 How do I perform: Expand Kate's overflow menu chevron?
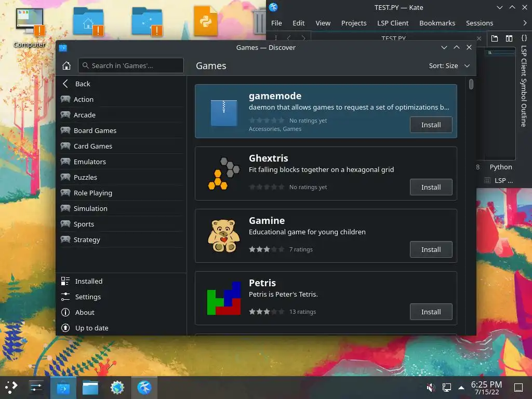525,23
